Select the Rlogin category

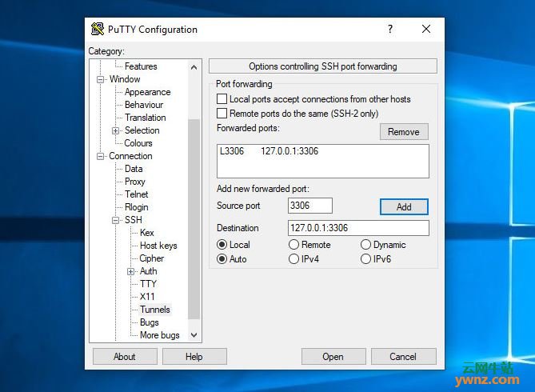pyautogui.click(x=136, y=207)
